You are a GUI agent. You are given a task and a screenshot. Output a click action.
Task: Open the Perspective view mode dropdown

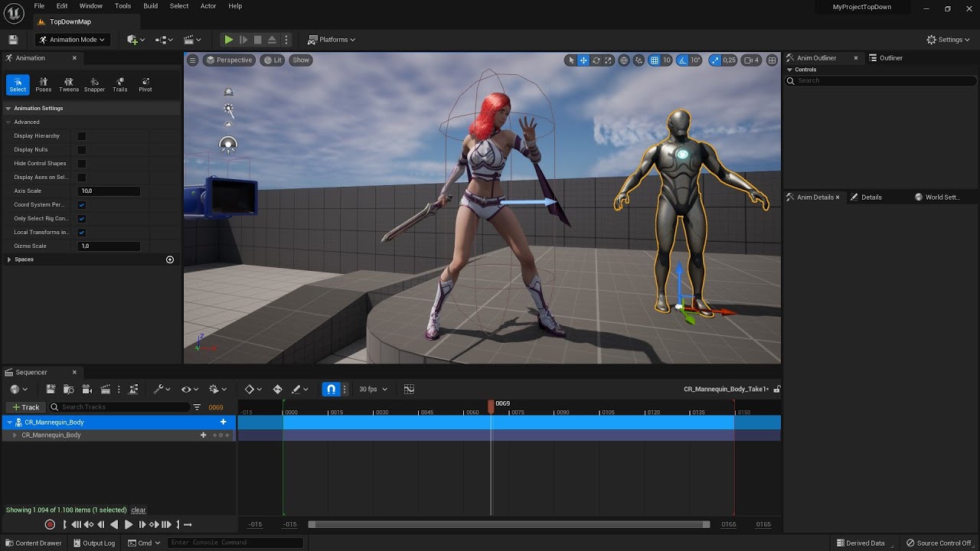tap(229, 60)
